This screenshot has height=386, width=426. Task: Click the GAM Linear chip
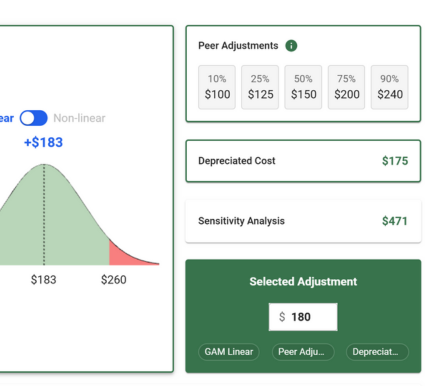tap(229, 352)
